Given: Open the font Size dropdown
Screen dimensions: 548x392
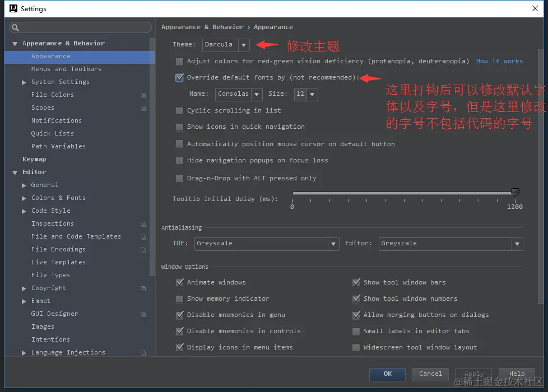Looking at the screenshot, I should coord(312,95).
